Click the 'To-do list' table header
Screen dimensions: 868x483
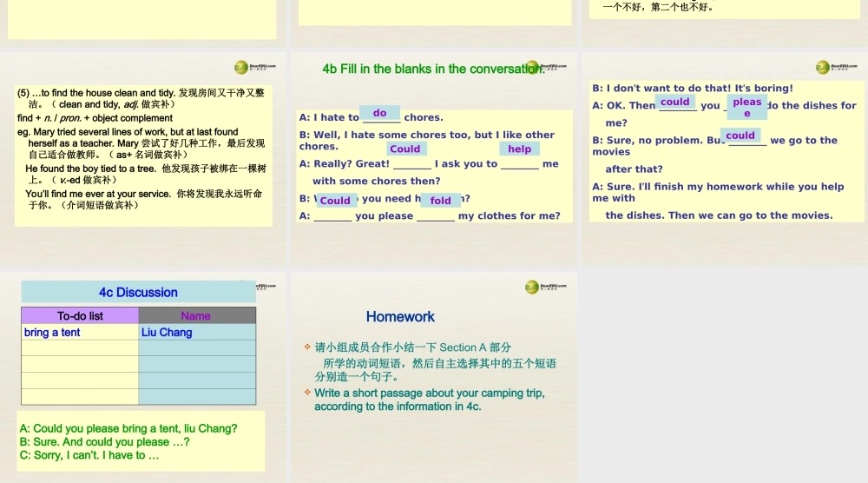tap(80, 315)
